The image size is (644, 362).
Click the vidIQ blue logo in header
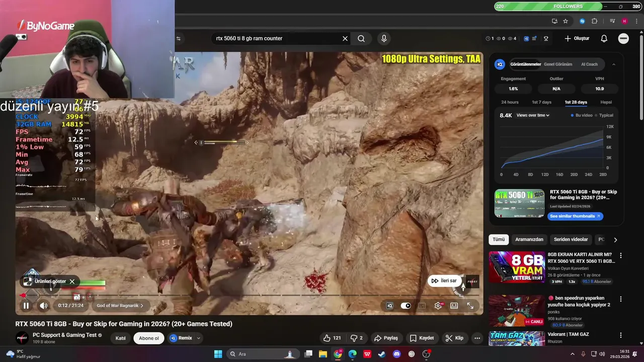click(526, 38)
